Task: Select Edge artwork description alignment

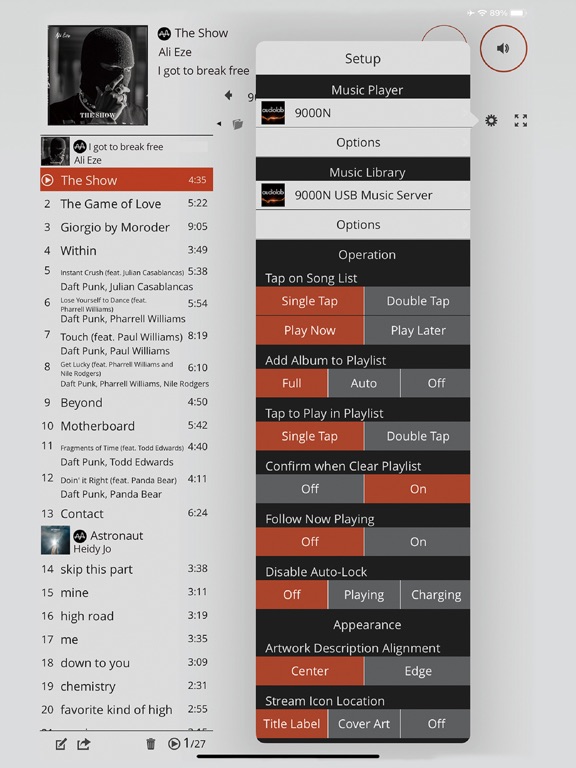Action: click(417, 671)
